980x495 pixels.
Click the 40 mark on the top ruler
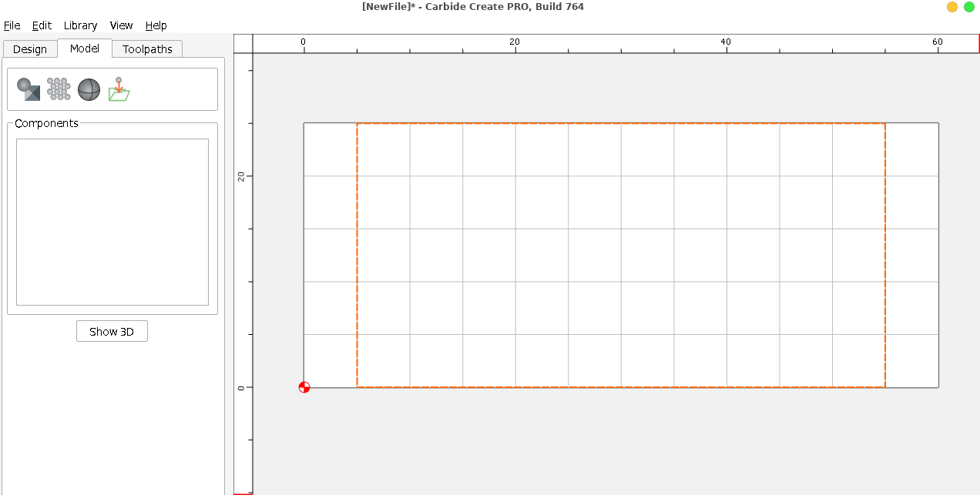point(726,42)
